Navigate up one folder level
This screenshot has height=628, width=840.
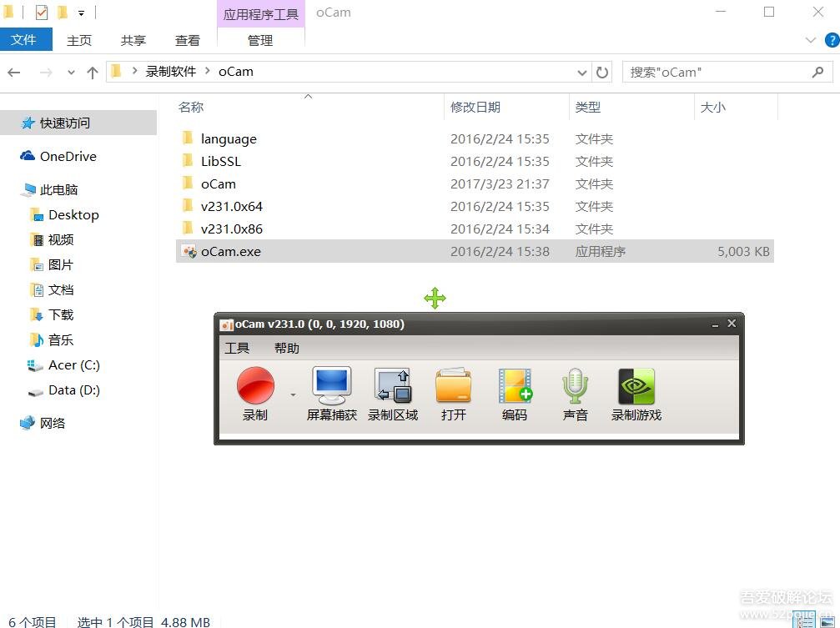93,73
